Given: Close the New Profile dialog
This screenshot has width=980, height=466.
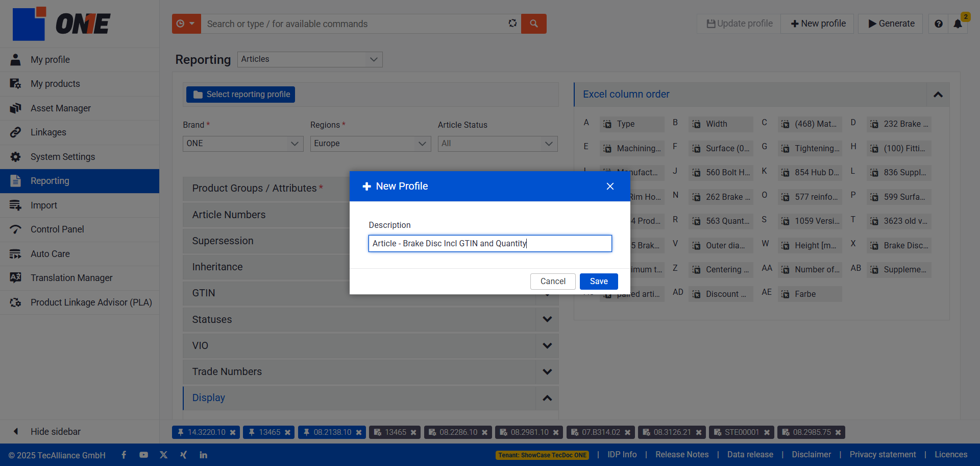Looking at the screenshot, I should 610,187.
